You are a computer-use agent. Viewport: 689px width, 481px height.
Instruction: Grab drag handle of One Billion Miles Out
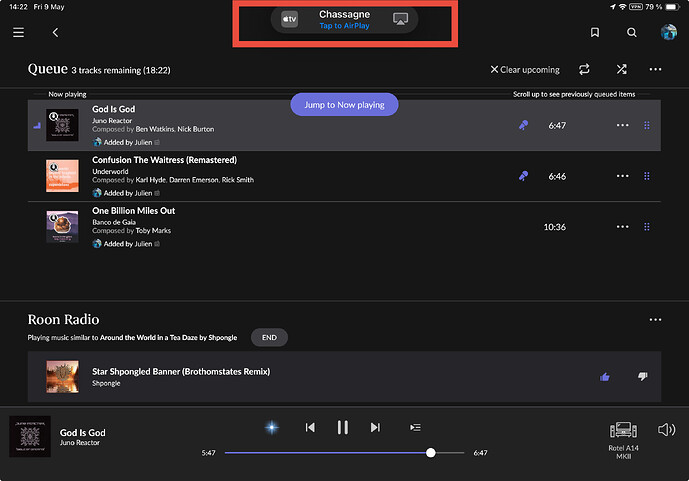647,227
